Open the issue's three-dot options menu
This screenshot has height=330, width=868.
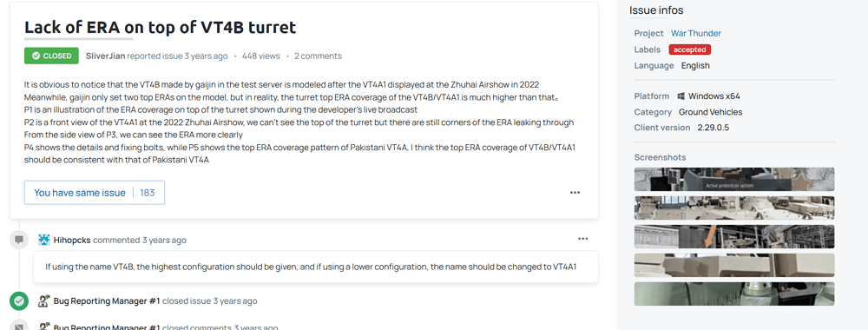point(575,193)
